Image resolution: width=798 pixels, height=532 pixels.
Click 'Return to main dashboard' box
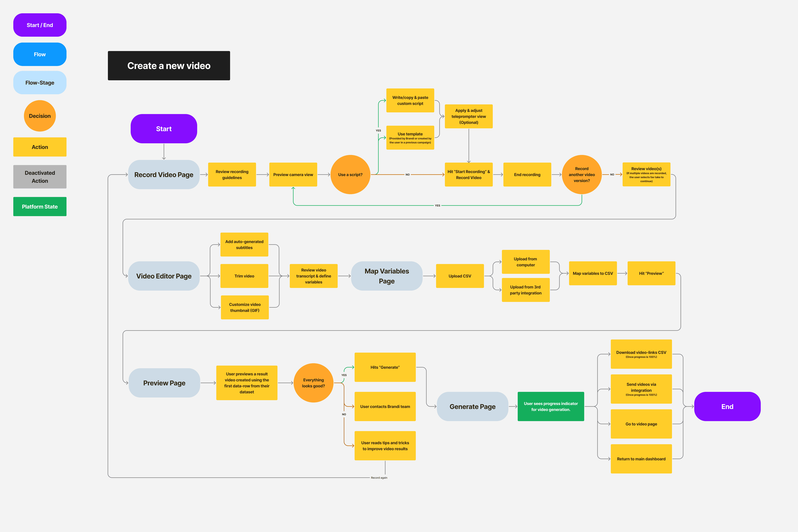pyautogui.click(x=641, y=459)
